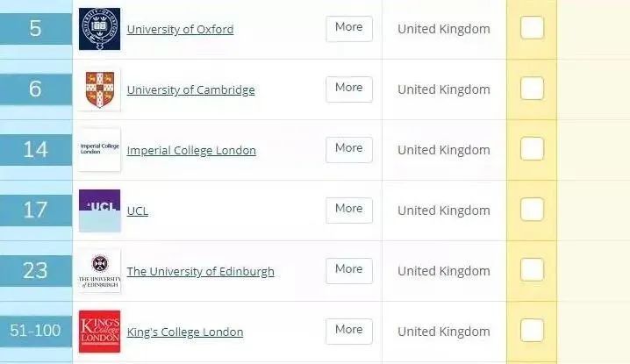The height and width of the screenshot is (364, 630).
Task: Visit The University of Edinburgh profile link
Action: coord(200,272)
